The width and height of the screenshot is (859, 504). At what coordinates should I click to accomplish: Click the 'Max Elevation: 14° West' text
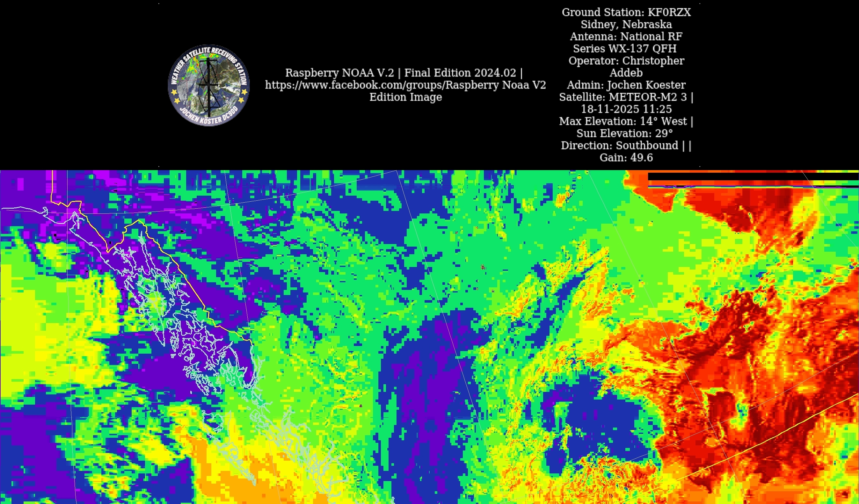click(x=622, y=121)
